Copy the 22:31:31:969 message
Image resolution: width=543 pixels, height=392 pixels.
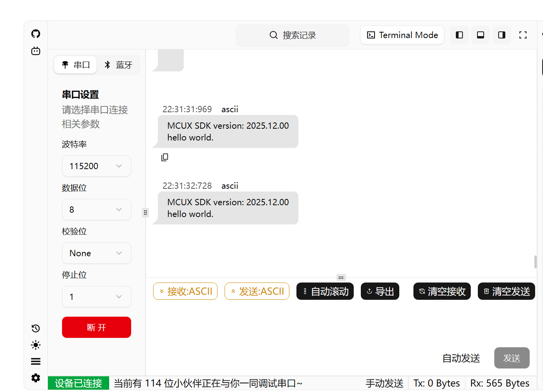coord(165,157)
